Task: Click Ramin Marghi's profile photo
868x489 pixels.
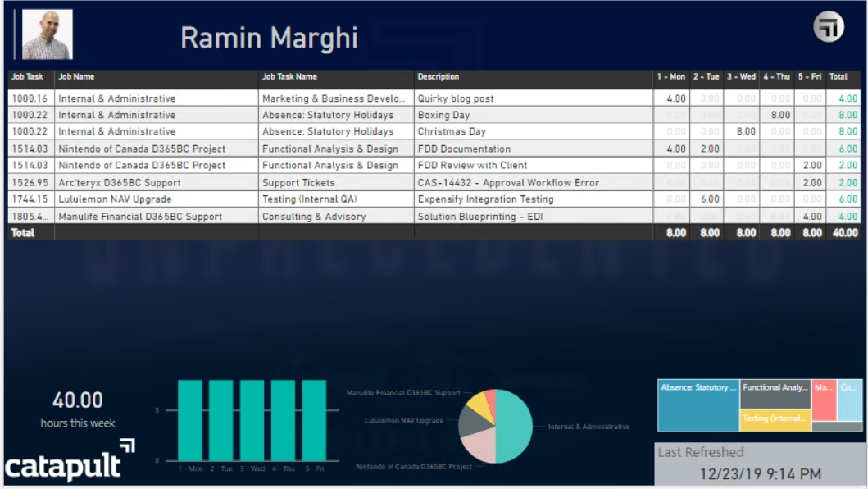Action: point(47,34)
